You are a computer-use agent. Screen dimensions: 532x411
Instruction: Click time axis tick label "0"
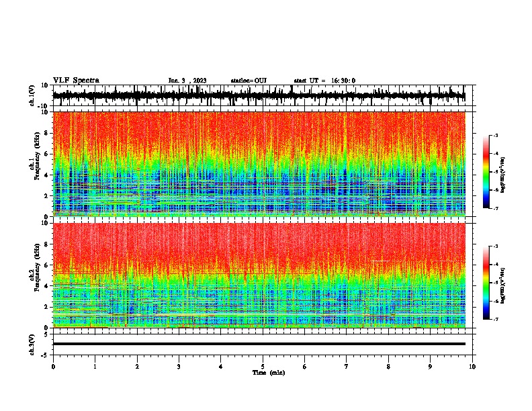coord(53,367)
